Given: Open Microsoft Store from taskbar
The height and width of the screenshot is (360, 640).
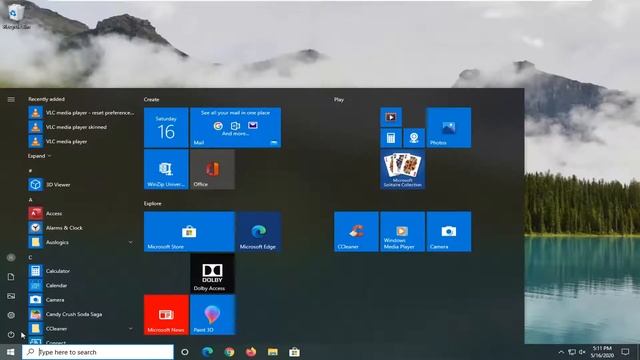Looking at the screenshot, I should 294,352.
